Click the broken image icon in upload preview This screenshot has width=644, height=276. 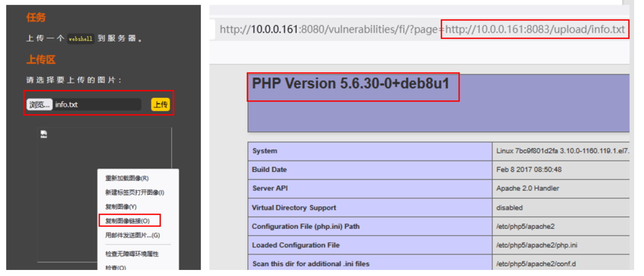(x=44, y=134)
